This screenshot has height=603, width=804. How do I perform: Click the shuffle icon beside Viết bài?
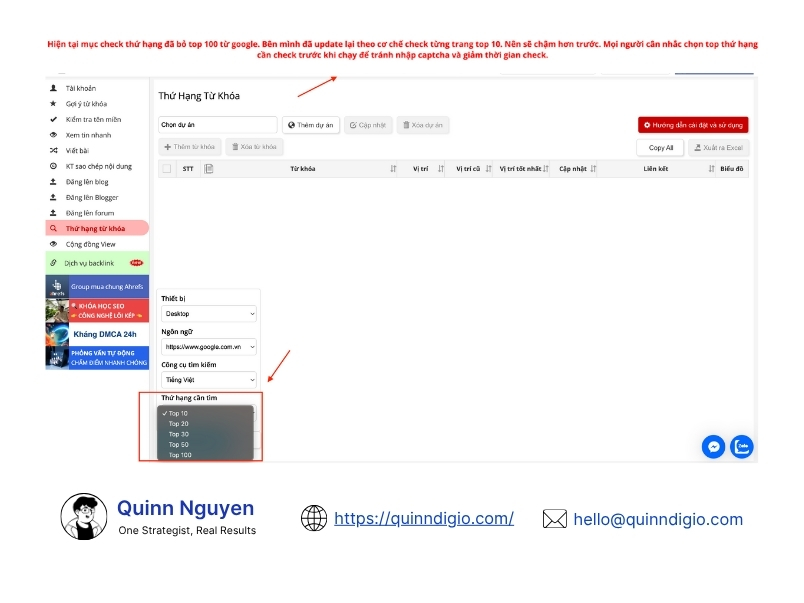tap(53, 150)
